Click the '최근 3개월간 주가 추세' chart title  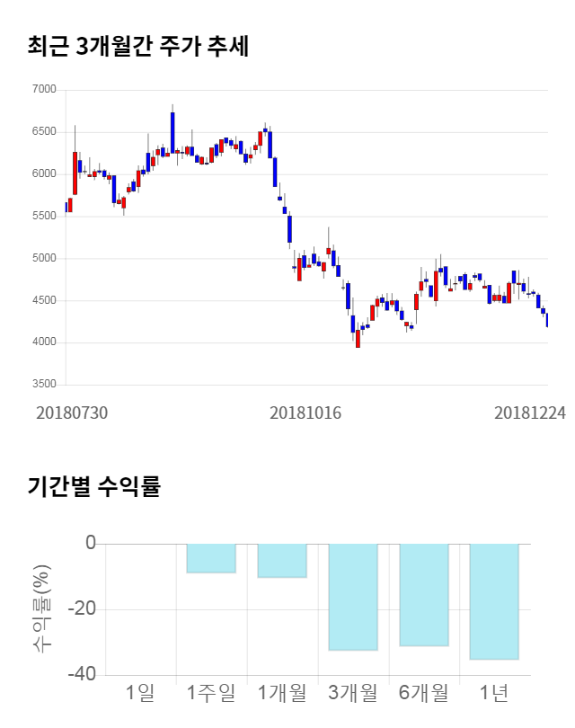click(137, 46)
